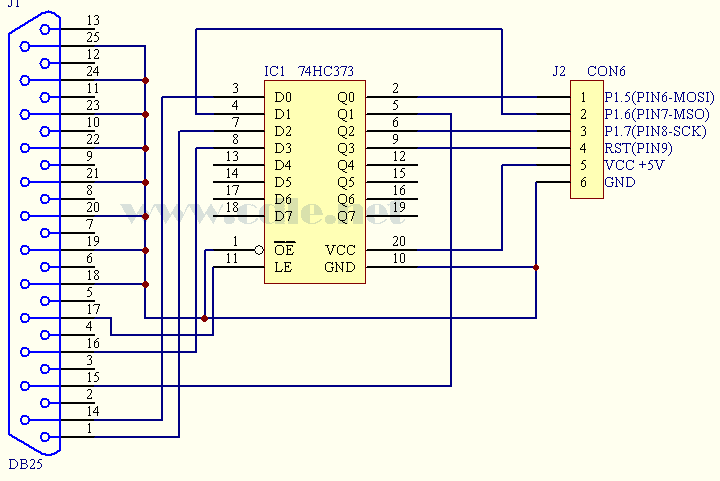The height and width of the screenshot is (481, 720).
Task: Click the RST(PIN9) signal label
Action: (x=638, y=149)
